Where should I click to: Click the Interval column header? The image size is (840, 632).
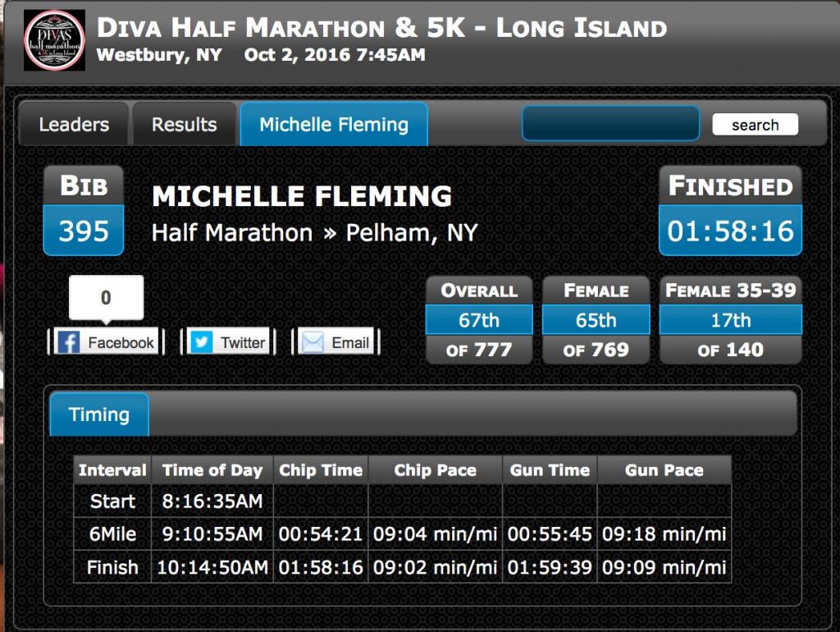pos(112,470)
